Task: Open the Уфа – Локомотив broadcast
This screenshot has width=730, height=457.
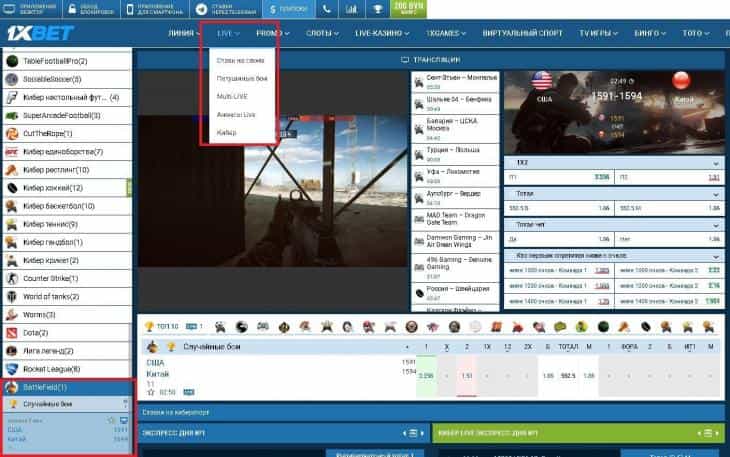Action: (450, 171)
